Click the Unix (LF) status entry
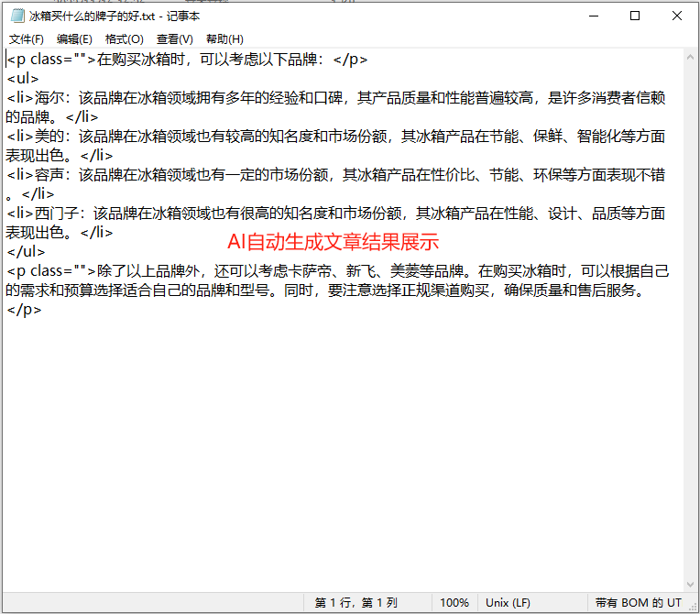 (508, 603)
